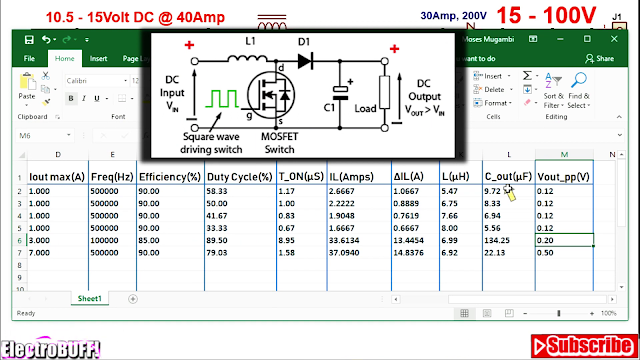Select column D header
This screenshot has width=640, height=360.
click(58, 154)
